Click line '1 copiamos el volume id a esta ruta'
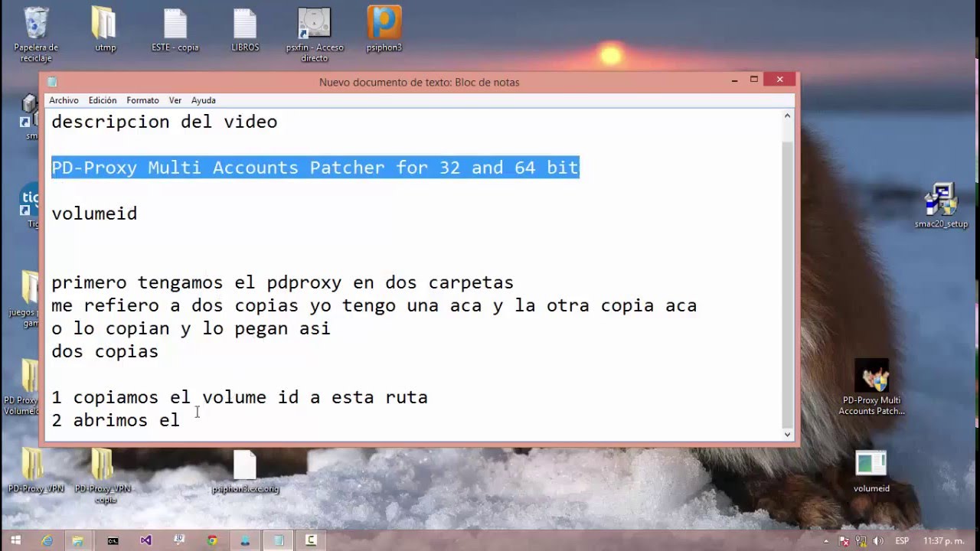980x551 pixels. [240, 397]
